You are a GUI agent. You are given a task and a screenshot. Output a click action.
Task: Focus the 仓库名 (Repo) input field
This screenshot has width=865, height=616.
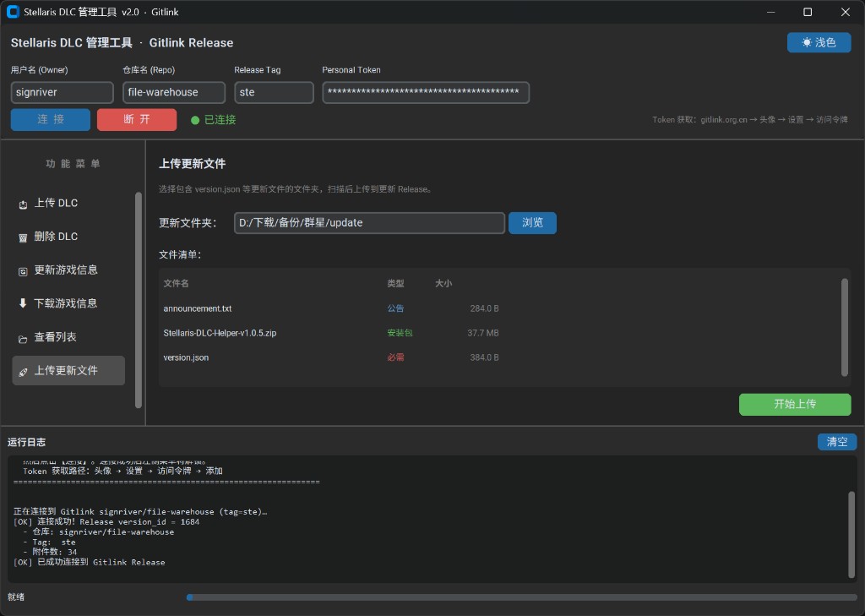[x=174, y=93]
